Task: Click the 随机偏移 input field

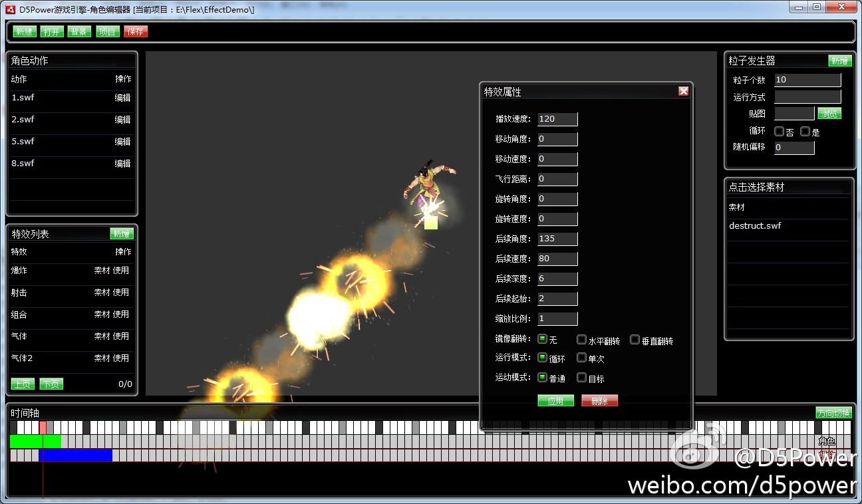Action: coord(794,148)
